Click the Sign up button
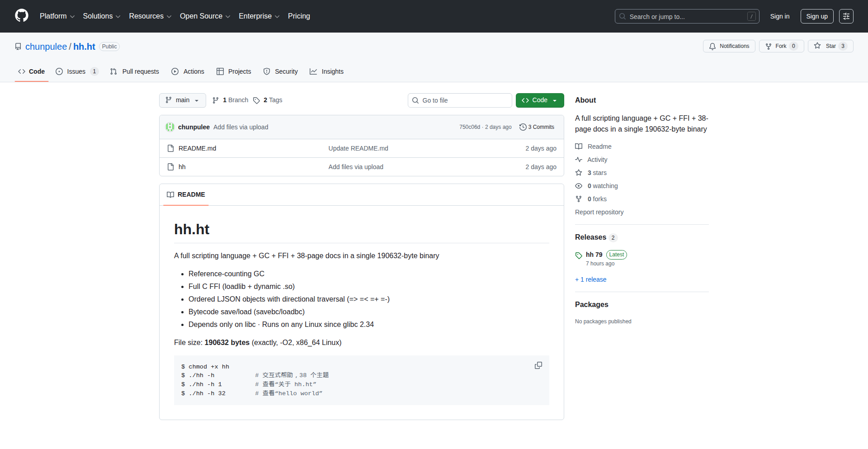The image size is (868, 449). pyautogui.click(x=816, y=16)
